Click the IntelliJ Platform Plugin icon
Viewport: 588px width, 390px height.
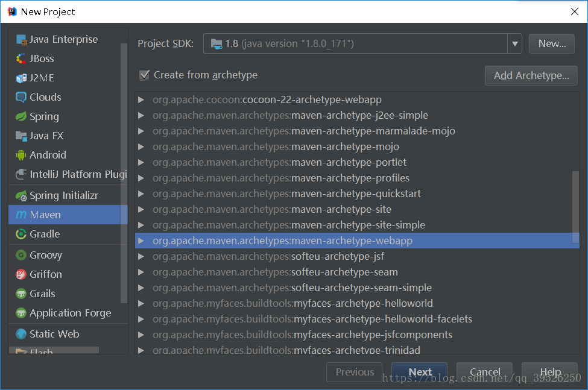point(21,174)
